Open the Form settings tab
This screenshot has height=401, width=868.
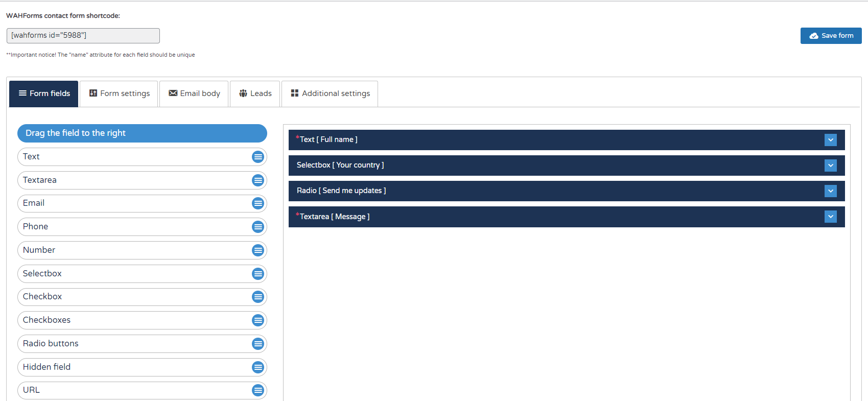pyautogui.click(x=119, y=93)
